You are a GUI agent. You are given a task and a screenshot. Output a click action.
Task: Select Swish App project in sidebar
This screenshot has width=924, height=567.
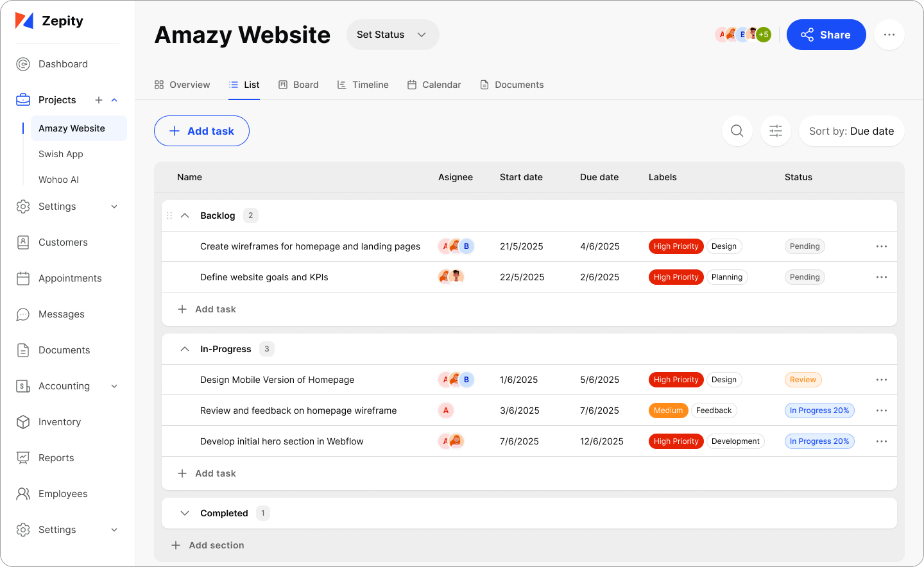[61, 154]
